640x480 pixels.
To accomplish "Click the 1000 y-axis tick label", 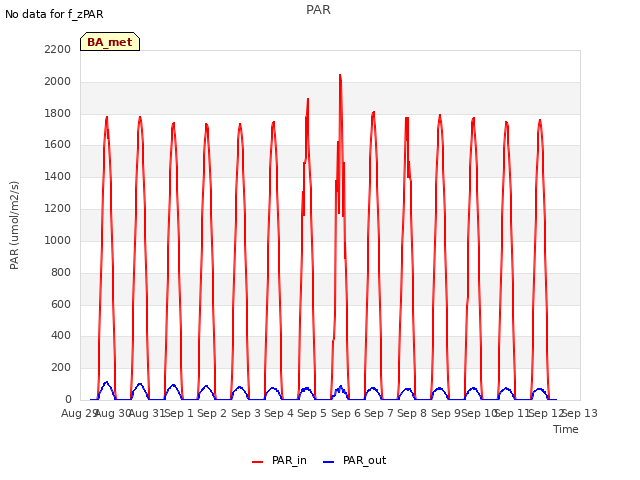I will 58,240.
